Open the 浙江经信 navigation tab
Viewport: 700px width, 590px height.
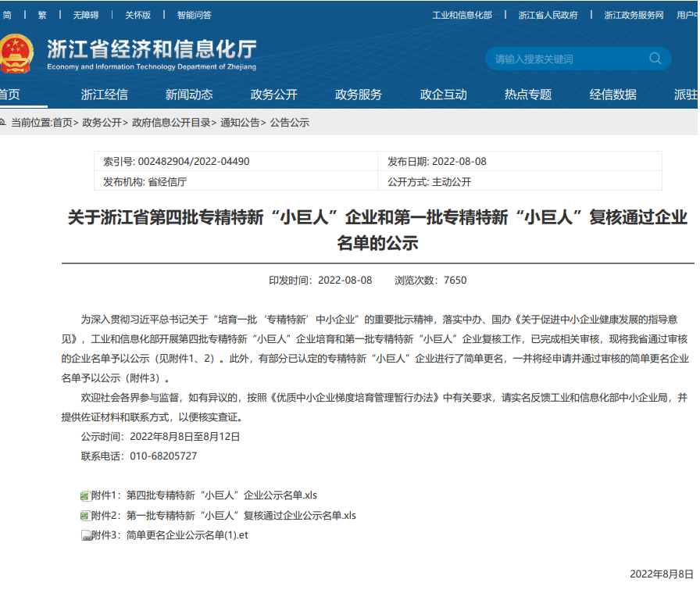[x=105, y=95]
